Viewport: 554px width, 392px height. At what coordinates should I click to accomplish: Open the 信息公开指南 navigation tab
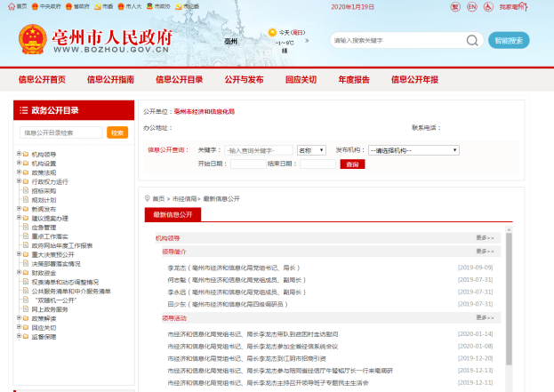pyautogui.click(x=111, y=79)
